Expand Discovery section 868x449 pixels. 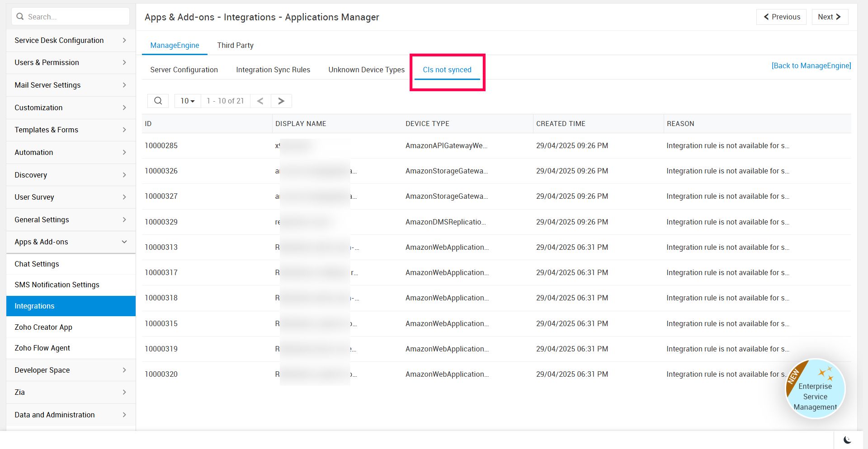(x=71, y=175)
